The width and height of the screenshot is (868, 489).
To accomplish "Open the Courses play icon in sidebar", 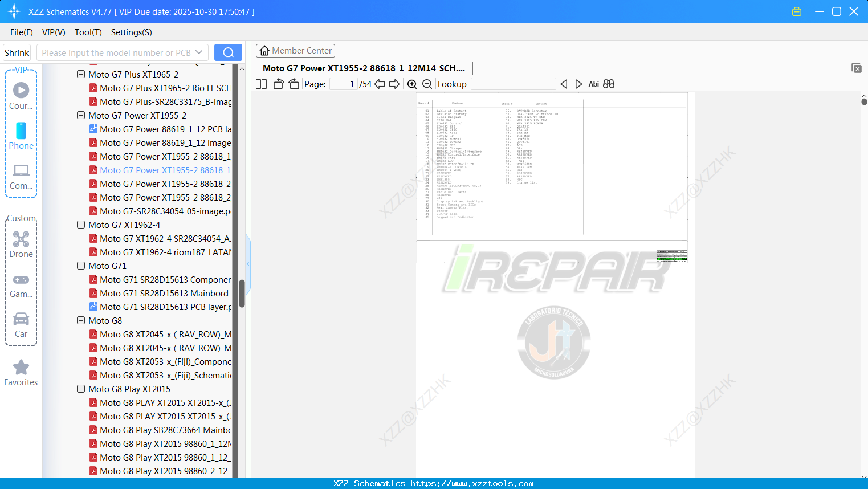I will [x=21, y=90].
